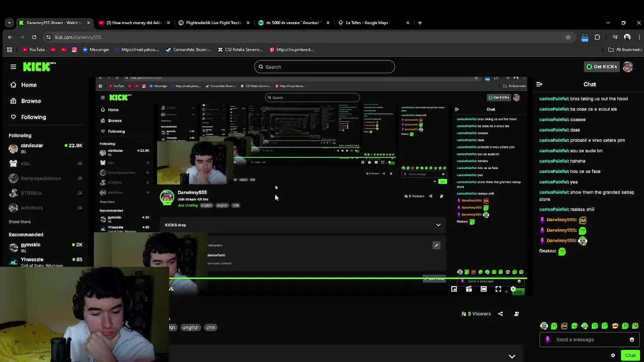Viewport: 644px width, 362px height.
Task: Click carlosPainful in 'realass shiii' message
Action: pyautogui.click(x=553, y=209)
